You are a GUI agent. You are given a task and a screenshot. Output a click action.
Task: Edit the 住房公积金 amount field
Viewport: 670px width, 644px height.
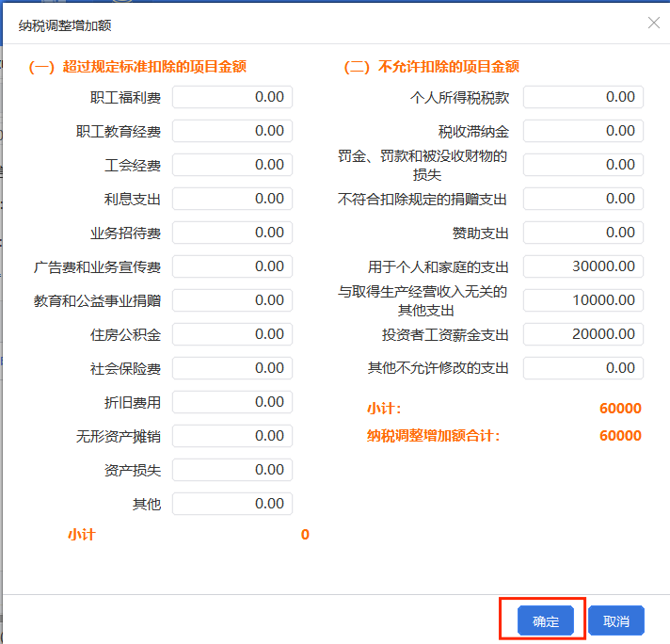232,334
